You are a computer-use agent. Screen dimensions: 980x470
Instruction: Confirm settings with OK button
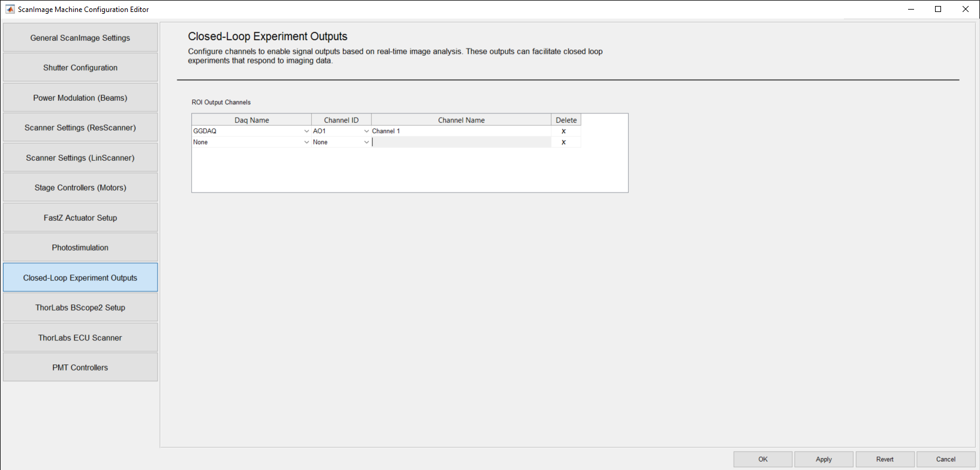[763, 459]
